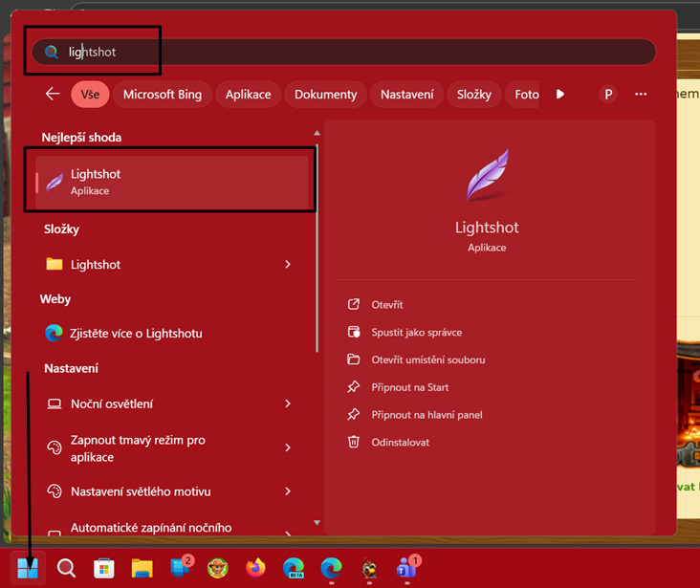Switch to the Nastavení filter tab
This screenshot has width=700, height=588.
pos(406,95)
